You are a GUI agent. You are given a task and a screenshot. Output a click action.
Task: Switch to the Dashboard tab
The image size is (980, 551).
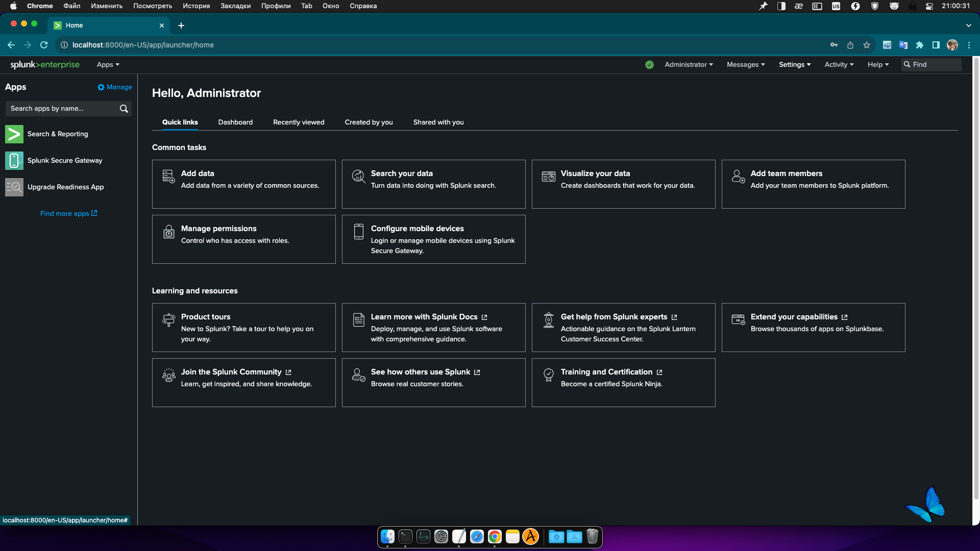click(235, 122)
